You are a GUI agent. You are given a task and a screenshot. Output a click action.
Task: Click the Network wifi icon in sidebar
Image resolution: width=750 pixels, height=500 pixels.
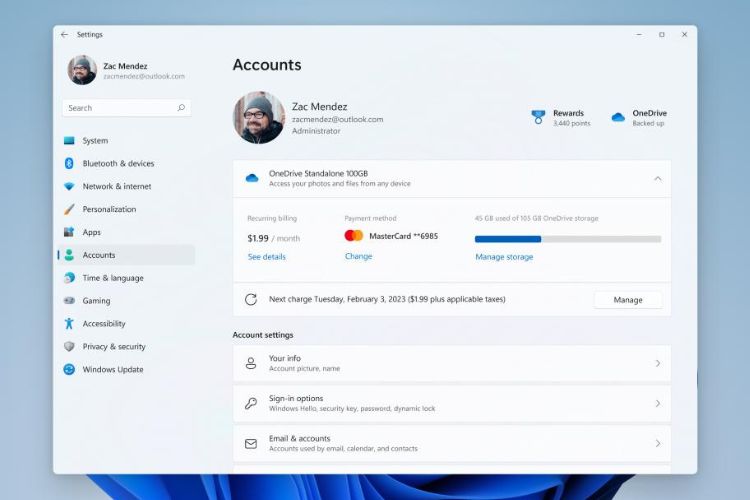(69, 186)
